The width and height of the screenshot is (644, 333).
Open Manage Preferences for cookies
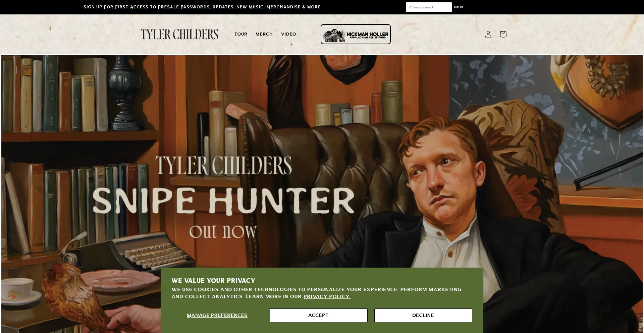pos(217,315)
